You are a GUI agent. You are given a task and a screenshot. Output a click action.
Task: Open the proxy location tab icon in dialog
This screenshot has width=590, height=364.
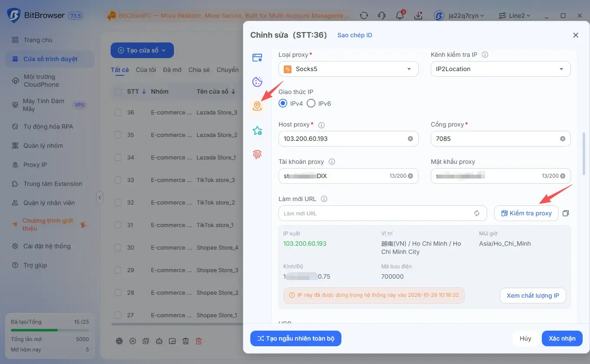[x=257, y=106]
